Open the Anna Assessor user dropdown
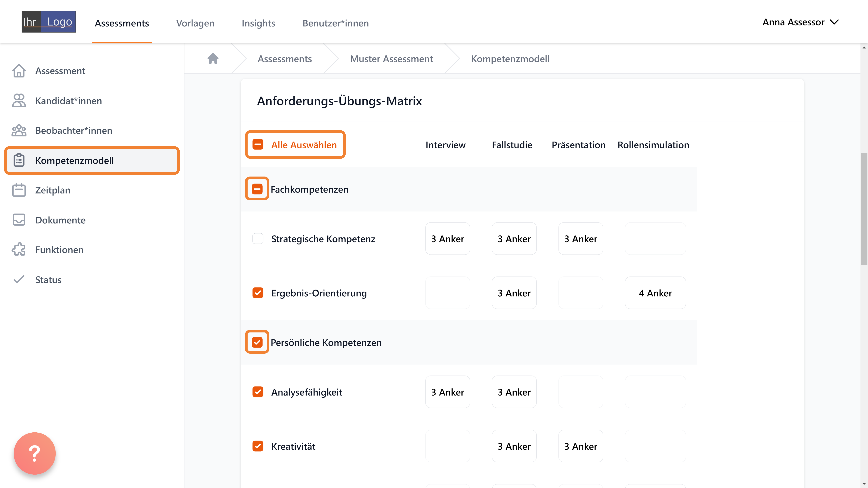Image resolution: width=868 pixels, height=488 pixels. pos(801,22)
